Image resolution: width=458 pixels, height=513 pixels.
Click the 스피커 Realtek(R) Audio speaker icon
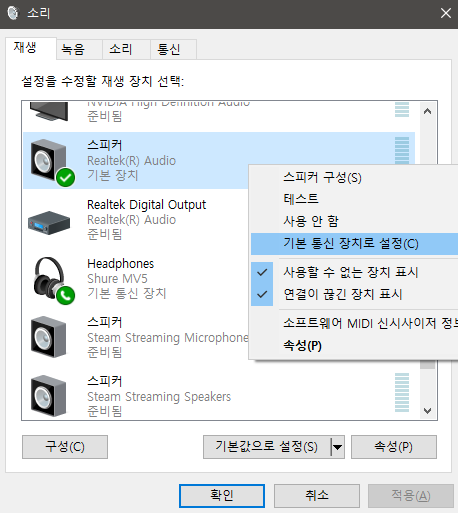(x=48, y=160)
